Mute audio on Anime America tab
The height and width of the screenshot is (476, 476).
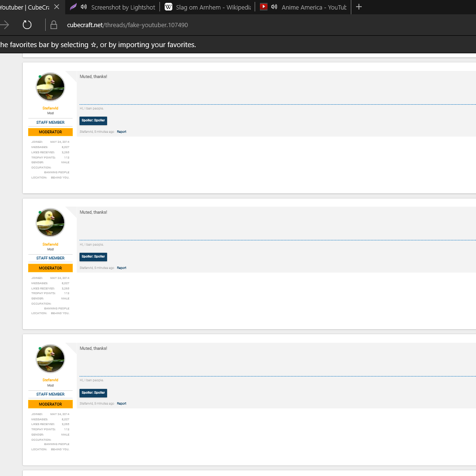pyautogui.click(x=274, y=7)
